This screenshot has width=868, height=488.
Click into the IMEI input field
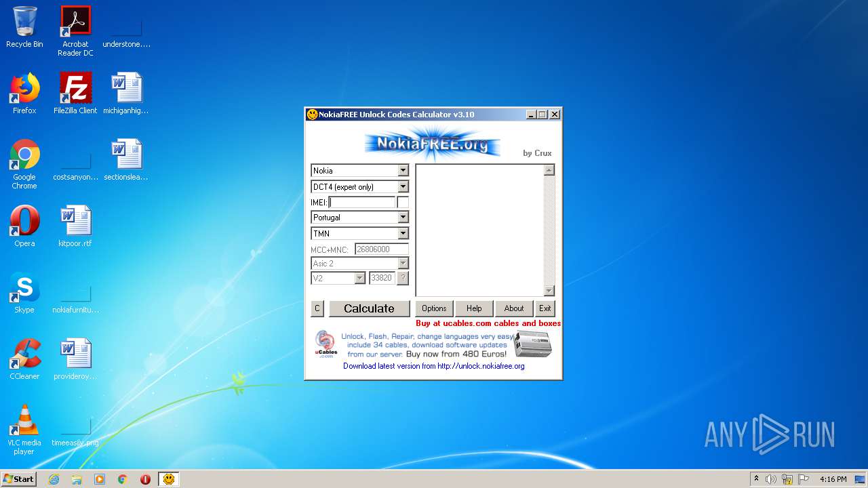pyautogui.click(x=362, y=203)
